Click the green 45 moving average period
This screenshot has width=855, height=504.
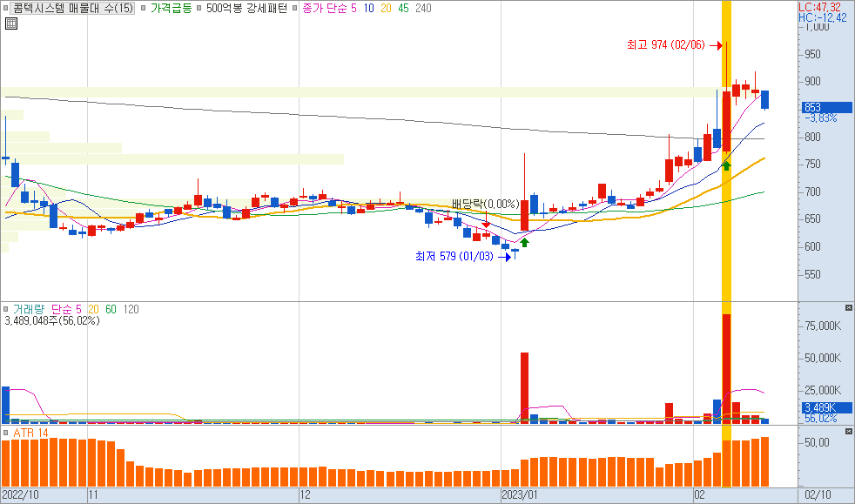tap(403, 8)
